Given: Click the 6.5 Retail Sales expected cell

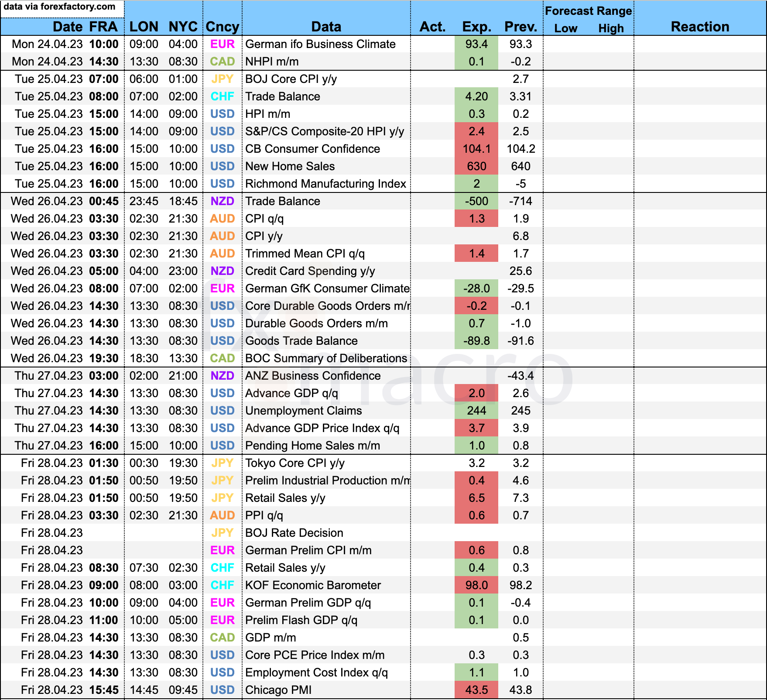Looking at the screenshot, I should point(476,498).
